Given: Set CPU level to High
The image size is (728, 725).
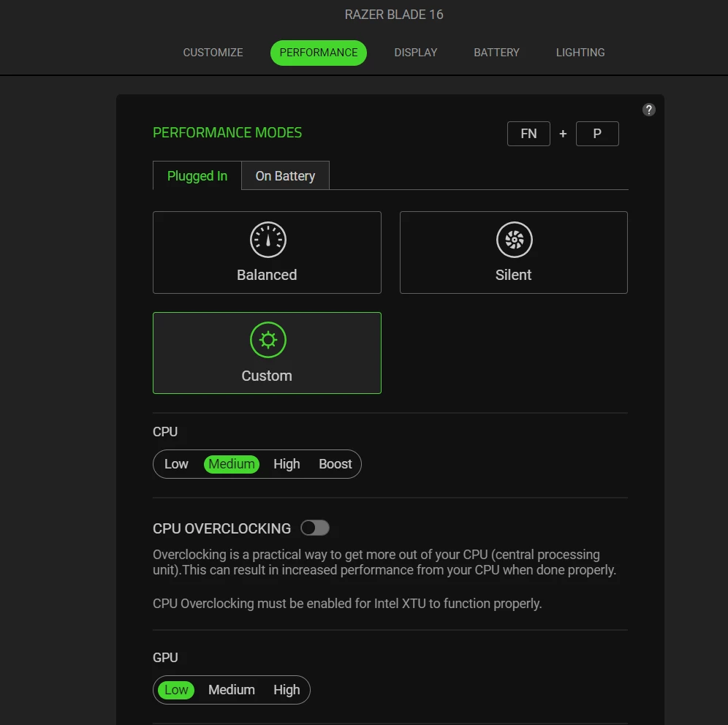Looking at the screenshot, I should point(287,464).
